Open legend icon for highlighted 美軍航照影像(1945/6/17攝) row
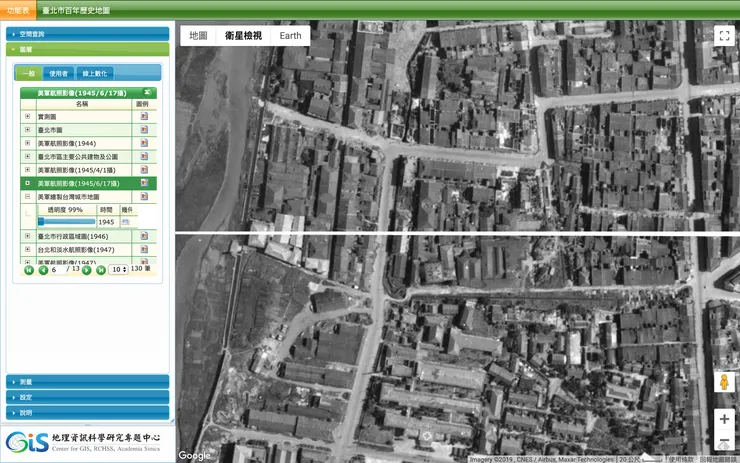The height and width of the screenshot is (463, 740). [144, 183]
